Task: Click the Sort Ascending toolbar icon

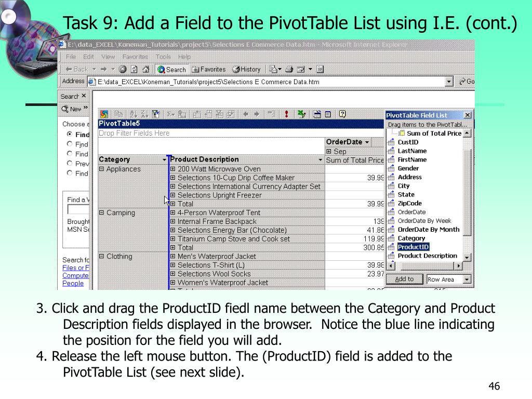Action: (134, 114)
